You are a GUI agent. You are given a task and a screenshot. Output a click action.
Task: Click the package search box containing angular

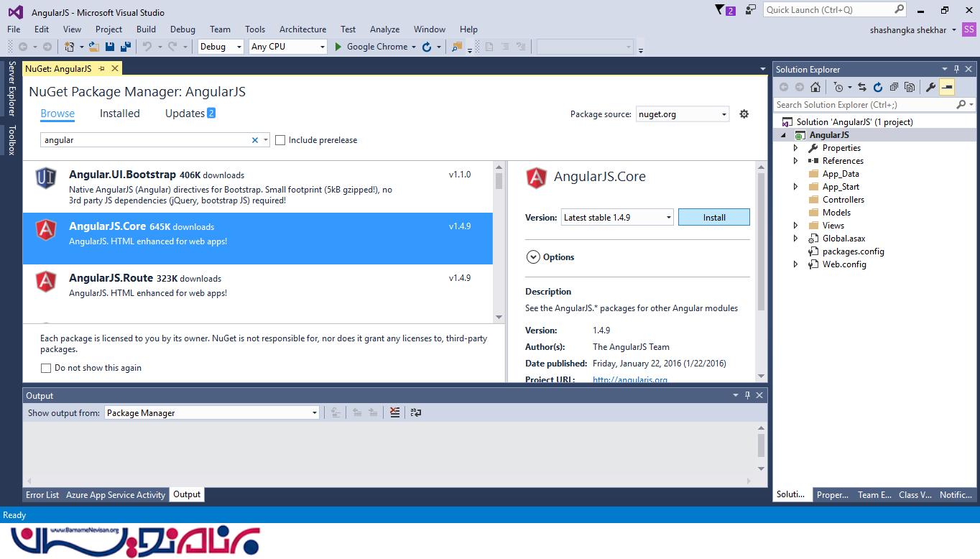click(144, 140)
